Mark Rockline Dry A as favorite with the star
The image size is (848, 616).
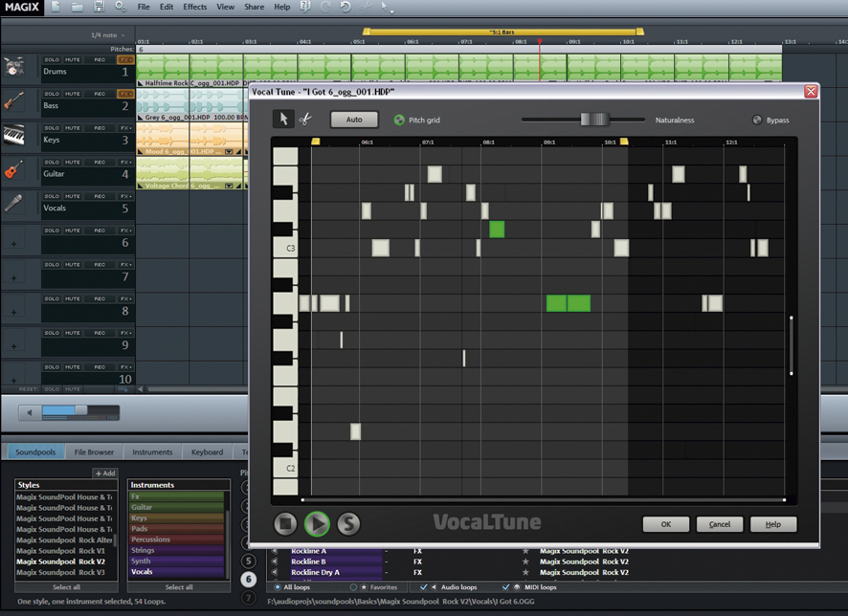(525, 572)
